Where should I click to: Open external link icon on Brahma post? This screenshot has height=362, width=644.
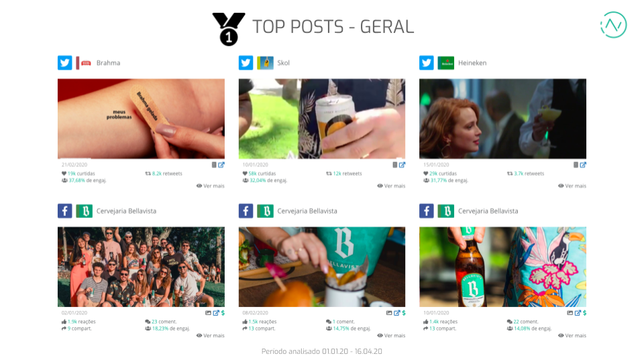pos(221,165)
